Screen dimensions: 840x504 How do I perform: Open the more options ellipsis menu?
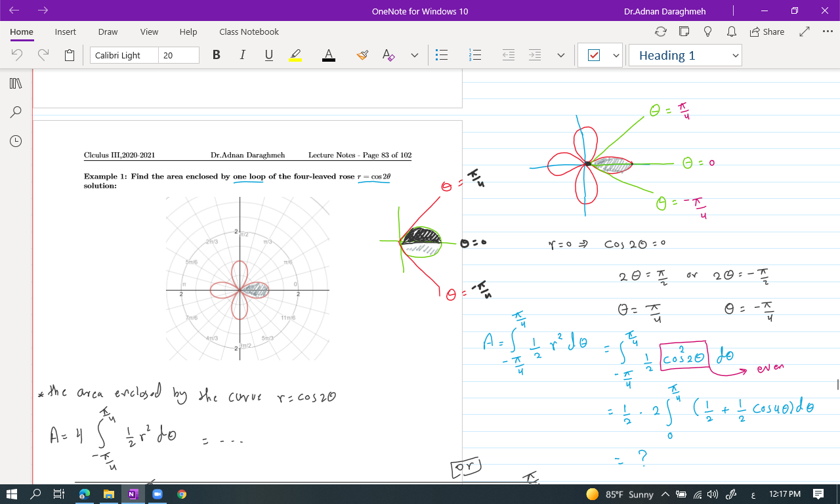pyautogui.click(x=828, y=31)
